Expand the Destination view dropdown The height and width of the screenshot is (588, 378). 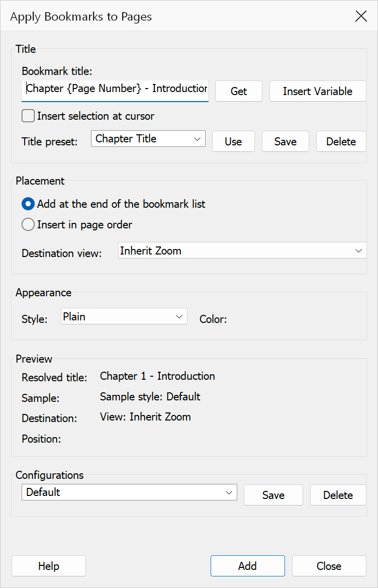click(x=242, y=250)
